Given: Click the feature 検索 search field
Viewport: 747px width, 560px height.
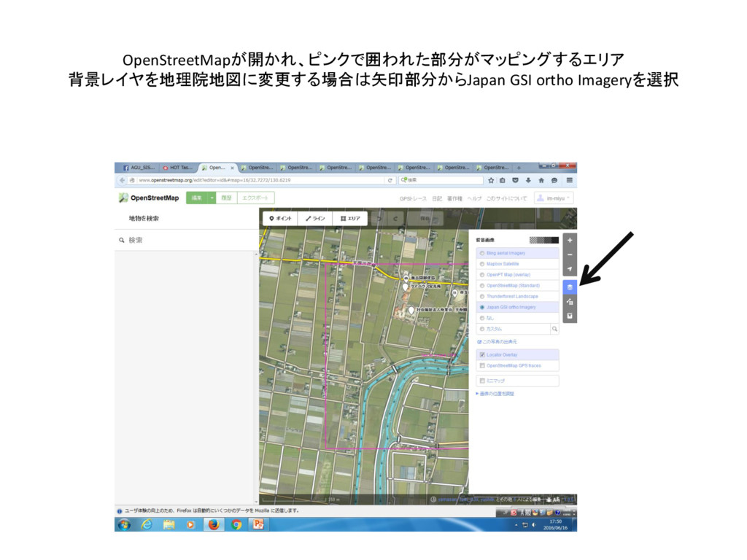Looking at the screenshot, I should 187,240.
